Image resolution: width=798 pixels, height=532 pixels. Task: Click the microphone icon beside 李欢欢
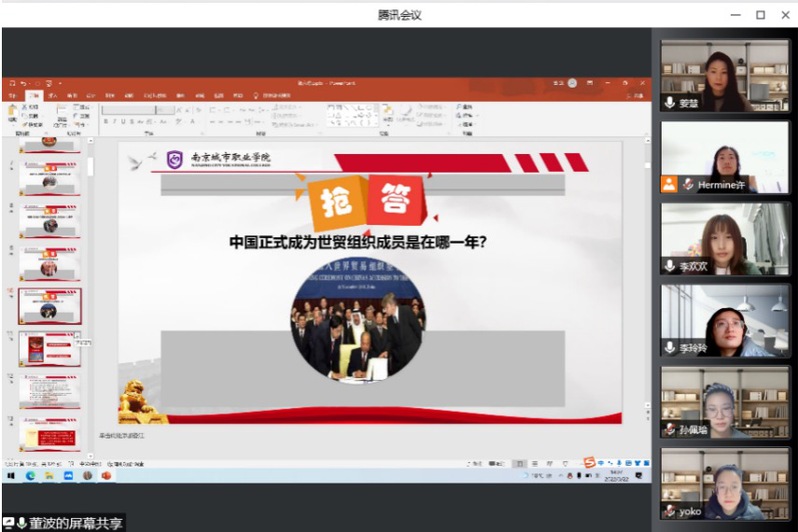[670, 267]
